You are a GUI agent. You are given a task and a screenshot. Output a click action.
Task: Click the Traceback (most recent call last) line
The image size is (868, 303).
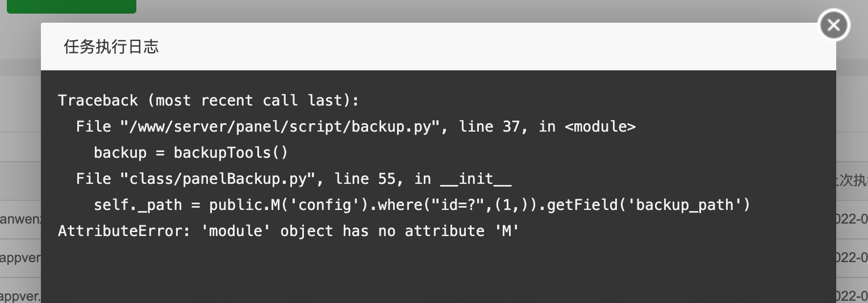click(208, 100)
